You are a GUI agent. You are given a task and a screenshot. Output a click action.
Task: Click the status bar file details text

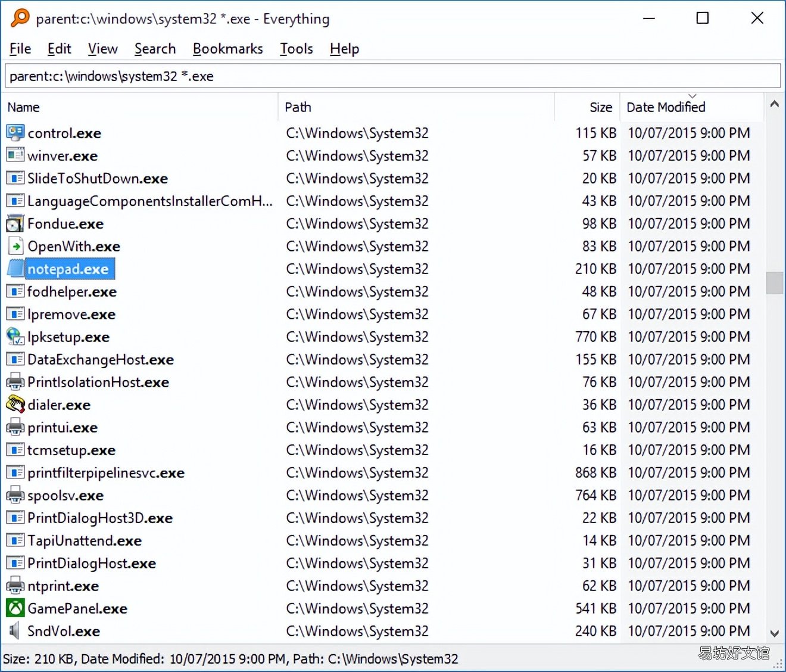pos(230,659)
